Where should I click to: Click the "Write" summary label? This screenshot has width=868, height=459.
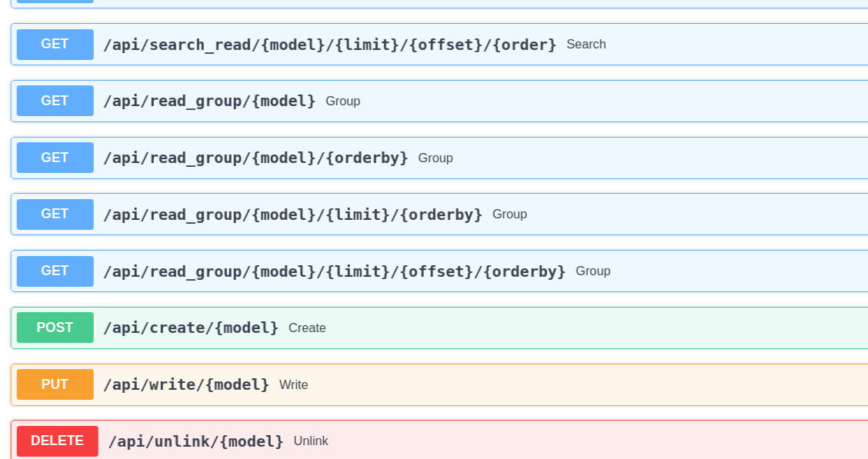tap(293, 385)
